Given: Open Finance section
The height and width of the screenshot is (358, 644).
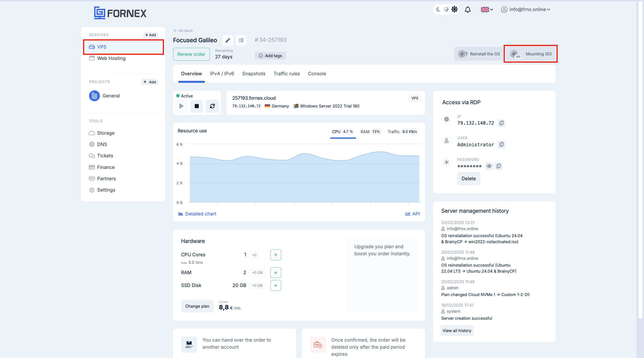Looking at the screenshot, I should point(102,167).
